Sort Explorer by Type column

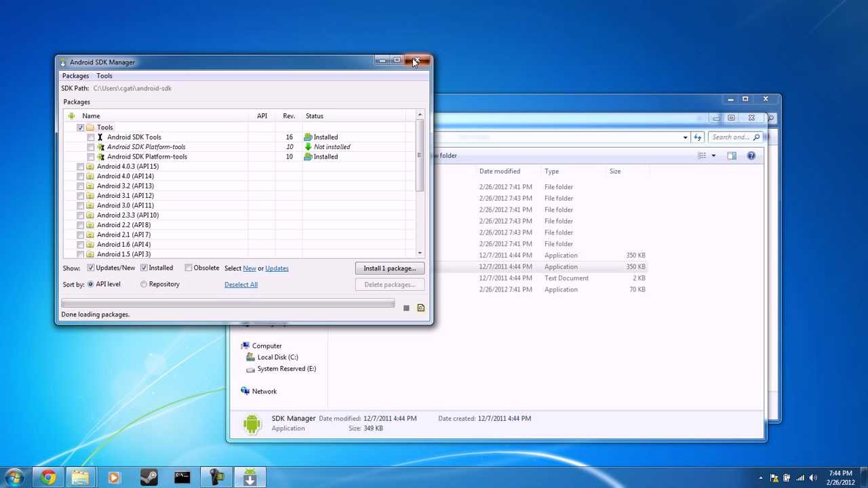552,171
